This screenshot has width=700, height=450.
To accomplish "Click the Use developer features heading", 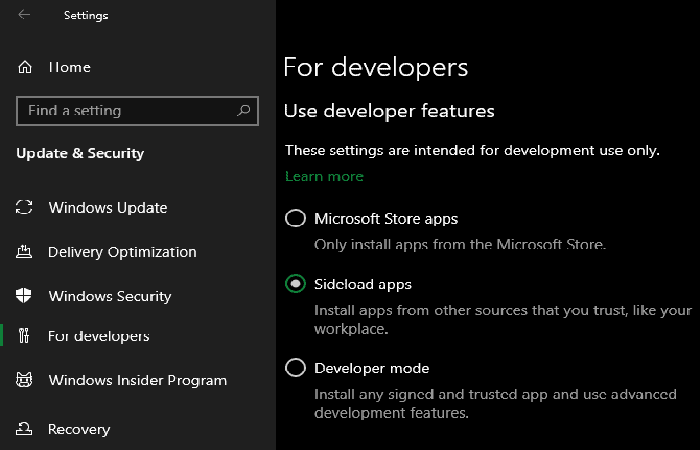I will [x=389, y=111].
